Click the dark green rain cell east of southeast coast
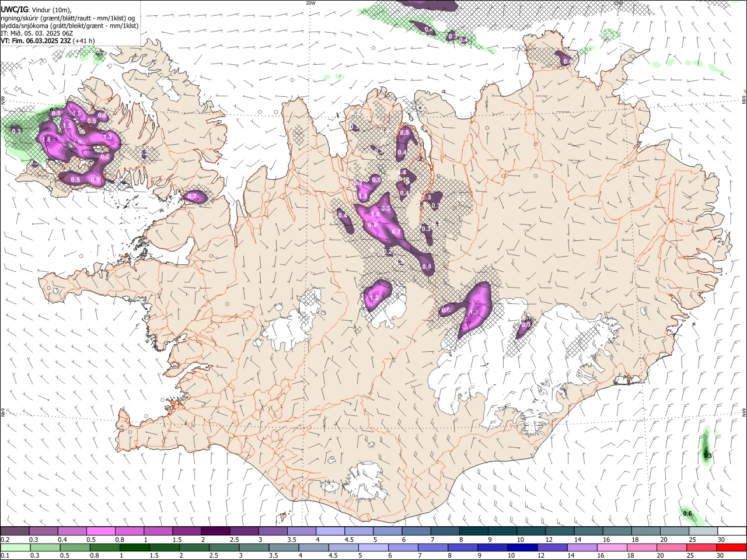 click(707, 448)
